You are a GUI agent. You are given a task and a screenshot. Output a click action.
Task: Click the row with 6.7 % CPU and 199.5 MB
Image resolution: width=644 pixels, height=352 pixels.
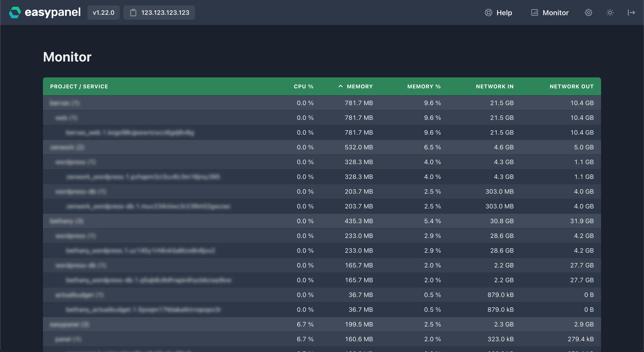coord(322,324)
